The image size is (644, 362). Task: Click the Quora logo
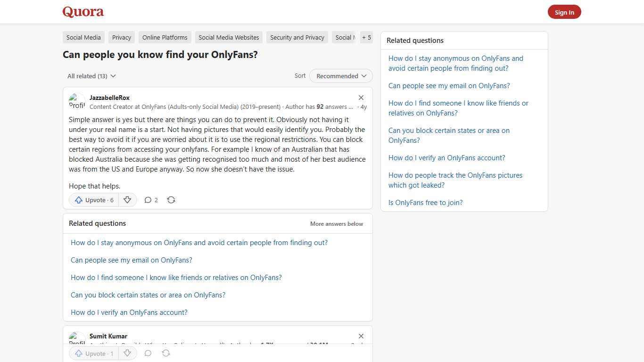coord(83,12)
